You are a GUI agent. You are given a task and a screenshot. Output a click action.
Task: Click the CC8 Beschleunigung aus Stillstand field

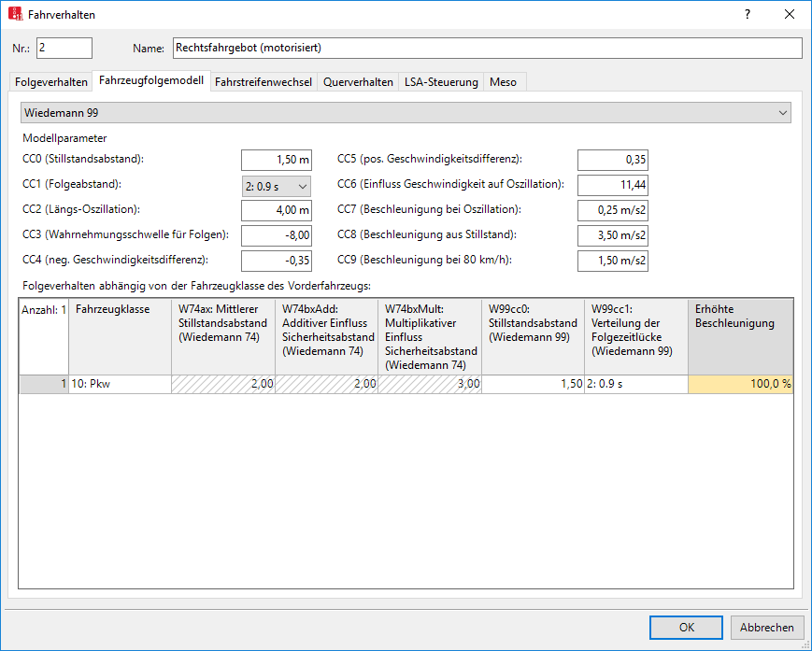tap(612, 235)
